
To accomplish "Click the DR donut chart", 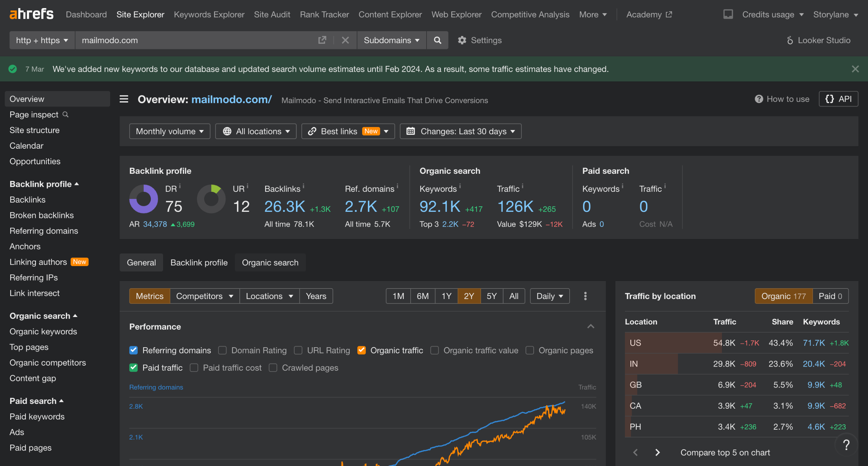I will pyautogui.click(x=143, y=199).
